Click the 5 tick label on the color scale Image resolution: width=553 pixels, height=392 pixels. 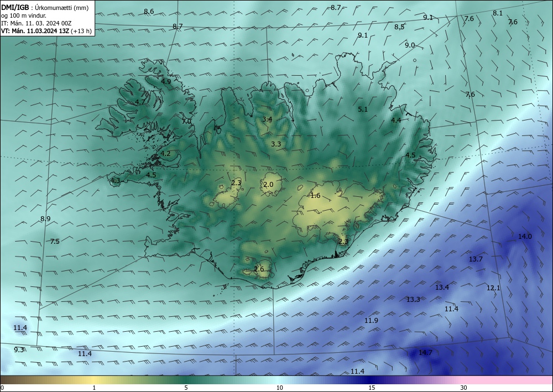coord(186,388)
